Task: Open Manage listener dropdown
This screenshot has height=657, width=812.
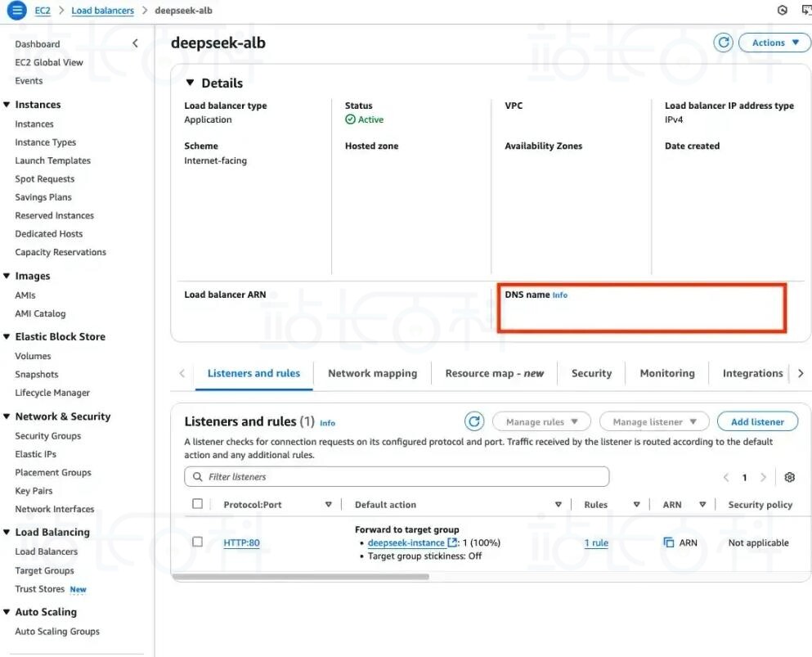Action: [653, 421]
